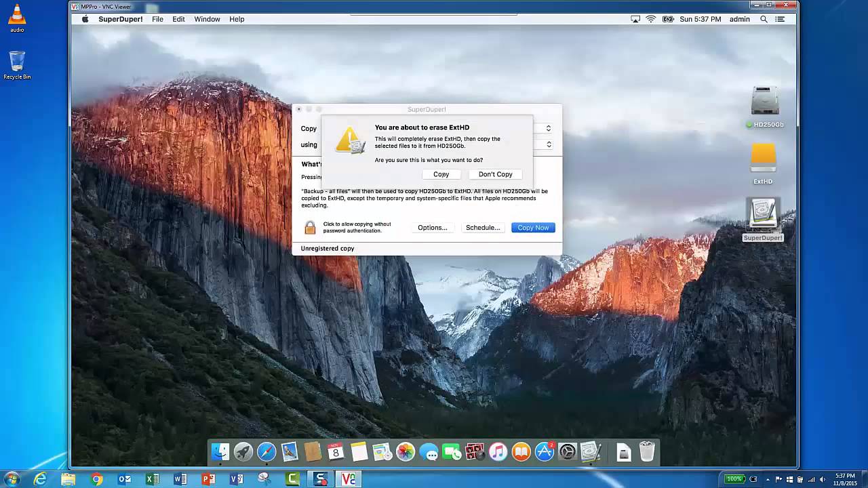Image resolution: width=868 pixels, height=488 pixels.
Task: Click the admin user menu
Action: 739,19
